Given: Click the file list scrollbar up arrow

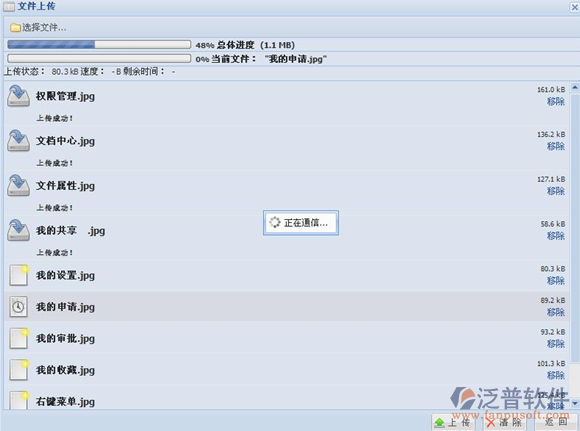Looking at the screenshot, I should tap(575, 88).
